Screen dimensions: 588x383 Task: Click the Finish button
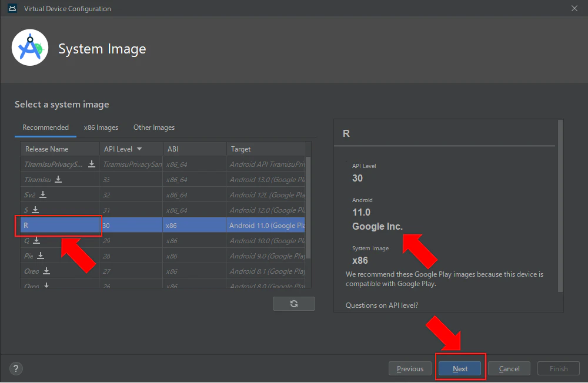coord(559,369)
